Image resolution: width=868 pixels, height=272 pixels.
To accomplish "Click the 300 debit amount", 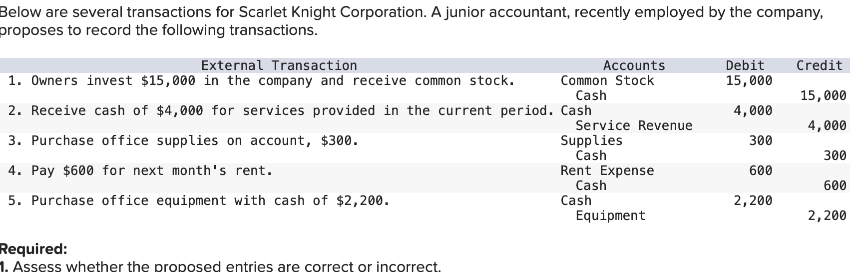I will click(x=761, y=140).
